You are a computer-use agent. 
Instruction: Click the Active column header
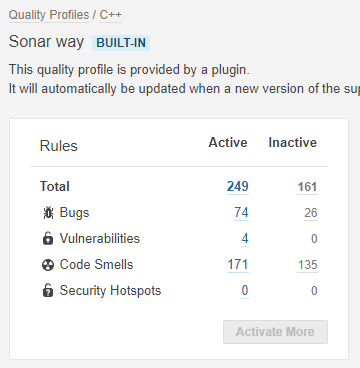coord(228,143)
